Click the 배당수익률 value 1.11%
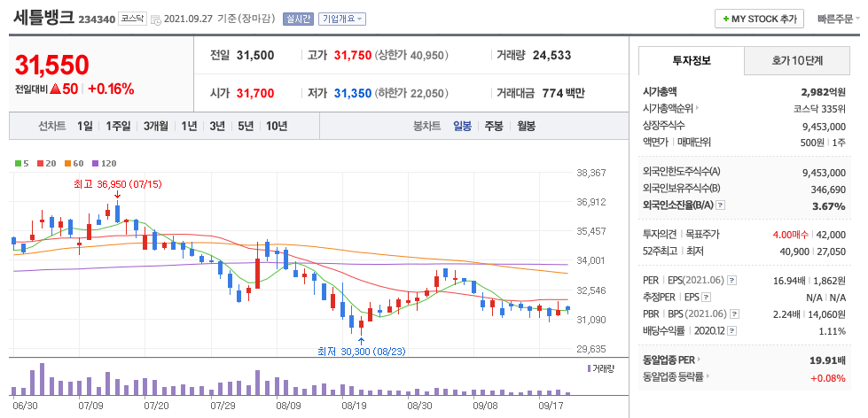 click(x=833, y=332)
